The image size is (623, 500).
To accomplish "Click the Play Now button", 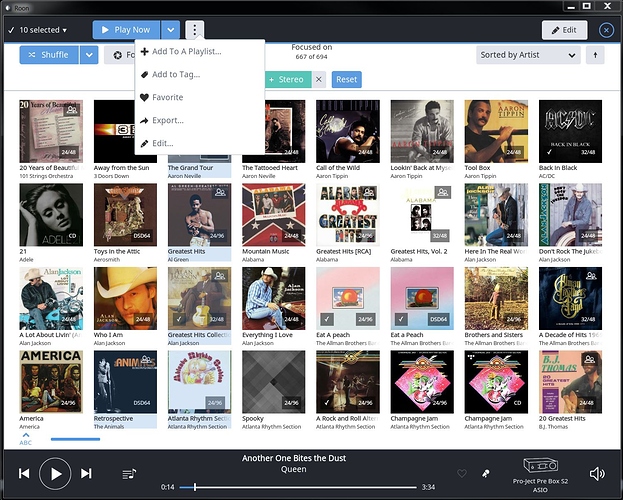I will coord(126,30).
